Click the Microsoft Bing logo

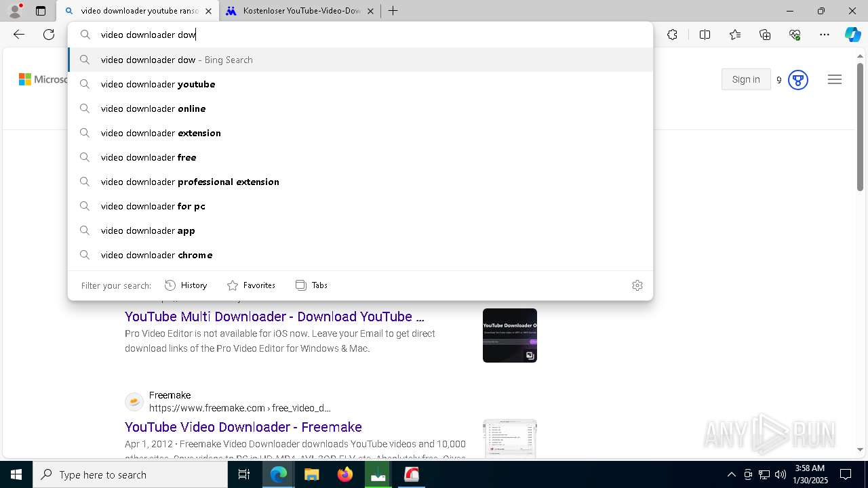pos(43,80)
